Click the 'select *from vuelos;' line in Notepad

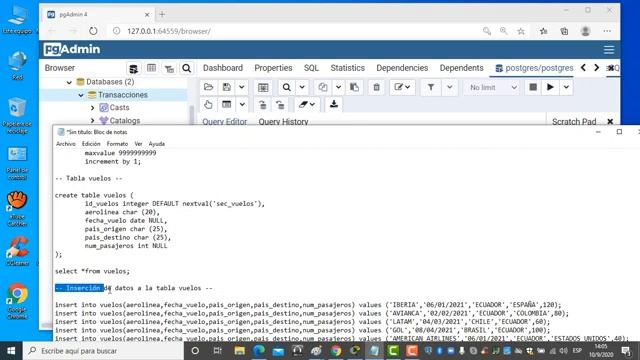[92, 271]
